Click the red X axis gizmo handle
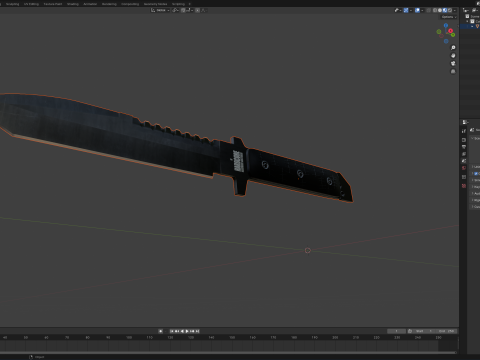480x360 pixels. pyautogui.click(x=450, y=31)
